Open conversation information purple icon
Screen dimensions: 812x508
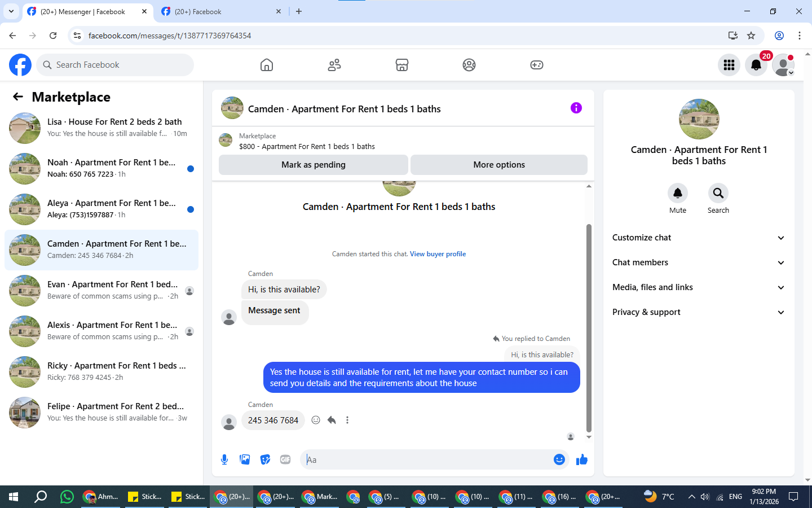(576, 108)
